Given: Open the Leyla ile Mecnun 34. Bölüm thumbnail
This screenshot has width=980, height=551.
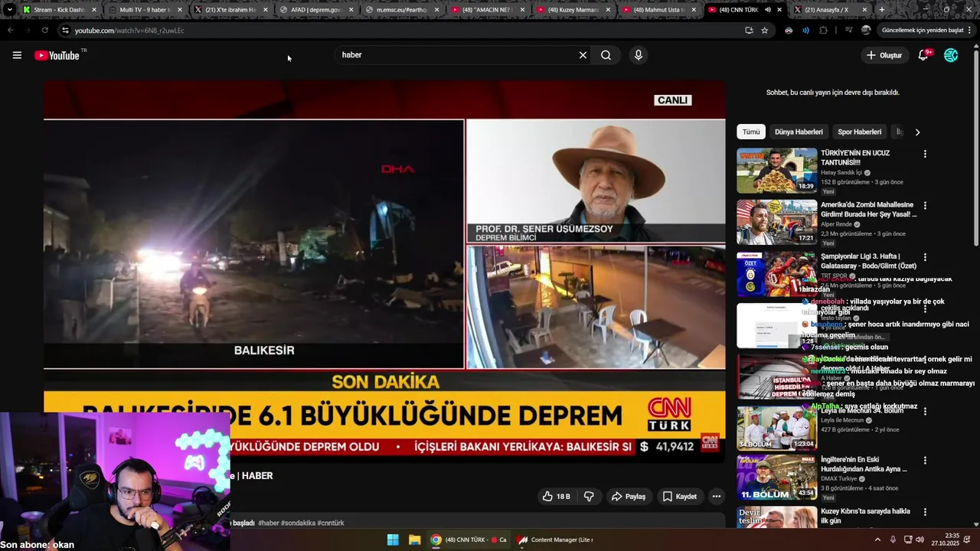Looking at the screenshot, I should coord(777,428).
